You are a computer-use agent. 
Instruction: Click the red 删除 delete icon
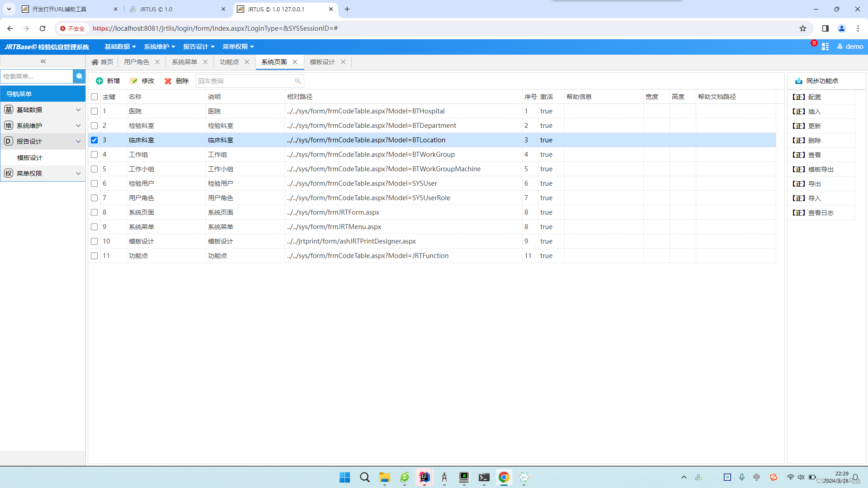(x=168, y=81)
